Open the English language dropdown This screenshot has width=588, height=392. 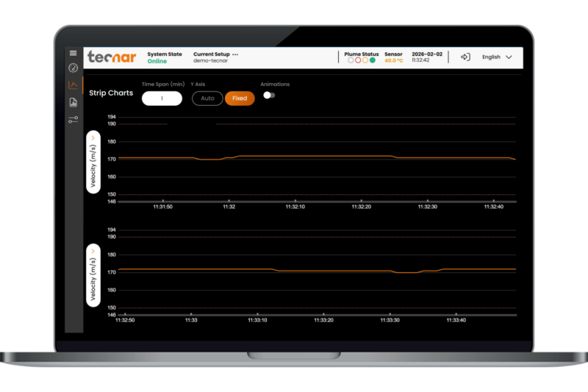point(497,57)
